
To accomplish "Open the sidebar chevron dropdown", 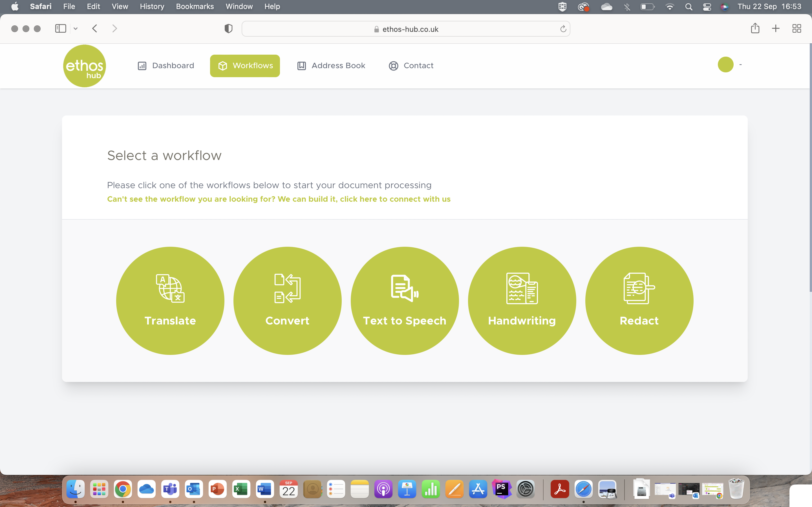I will click(75, 28).
